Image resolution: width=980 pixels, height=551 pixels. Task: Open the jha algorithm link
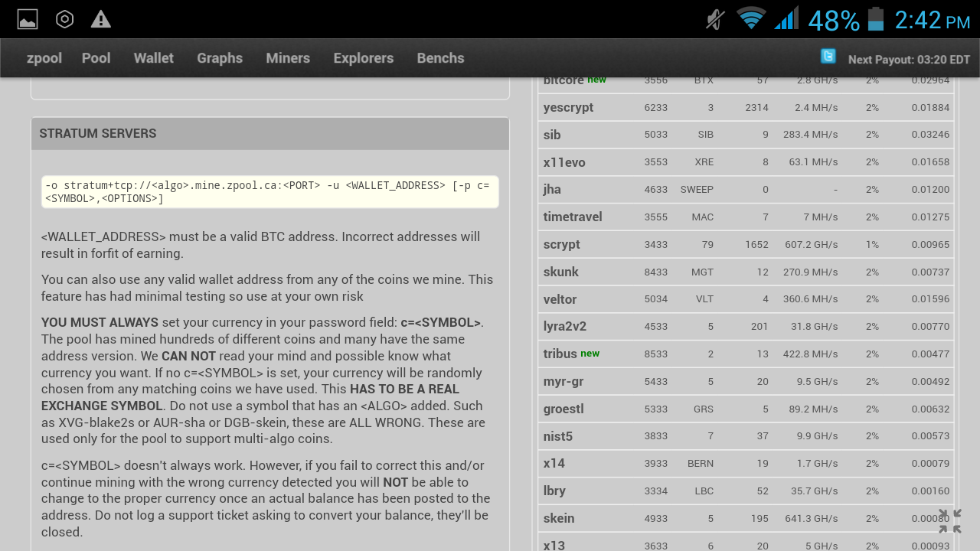(x=552, y=190)
